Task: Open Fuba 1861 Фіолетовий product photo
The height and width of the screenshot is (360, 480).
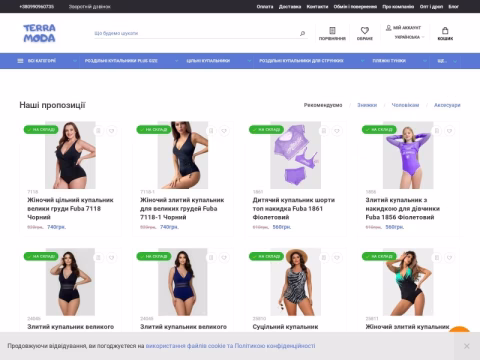Action: click(x=296, y=155)
